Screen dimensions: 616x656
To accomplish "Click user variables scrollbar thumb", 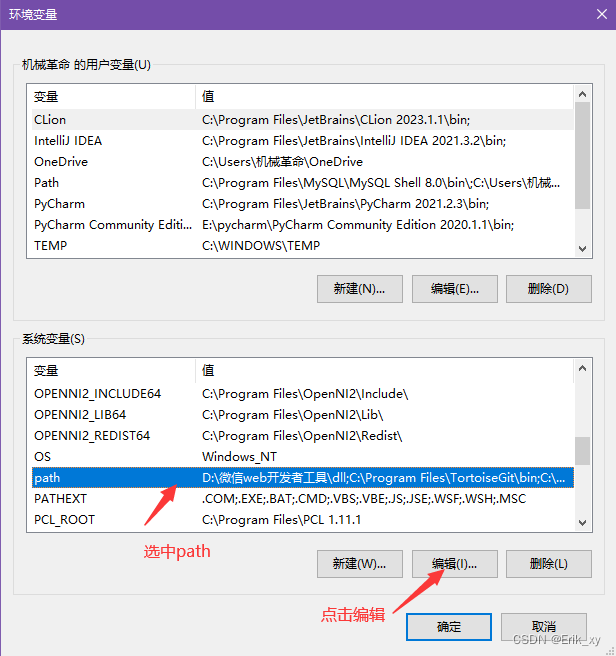I will point(582,155).
